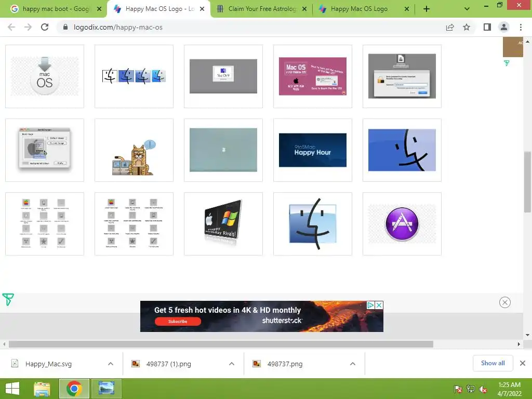Open the pink Mac OS thumbnail
Screen dimensions: 532x399
pos(312,76)
